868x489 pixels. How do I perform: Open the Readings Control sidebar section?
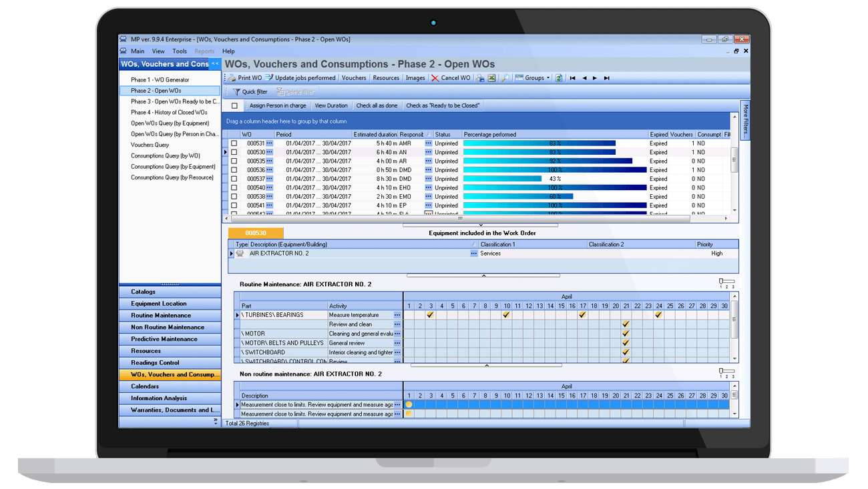click(170, 363)
